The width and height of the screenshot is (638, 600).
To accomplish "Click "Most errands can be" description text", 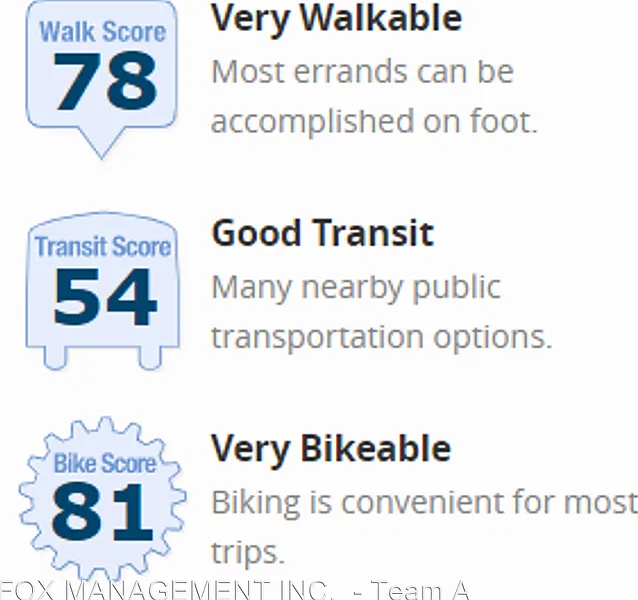I will pos(362,71).
